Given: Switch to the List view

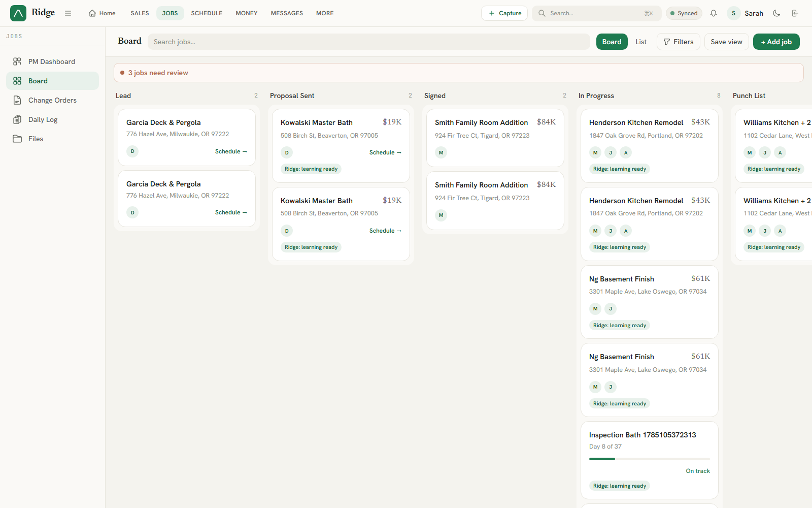Looking at the screenshot, I should point(641,42).
